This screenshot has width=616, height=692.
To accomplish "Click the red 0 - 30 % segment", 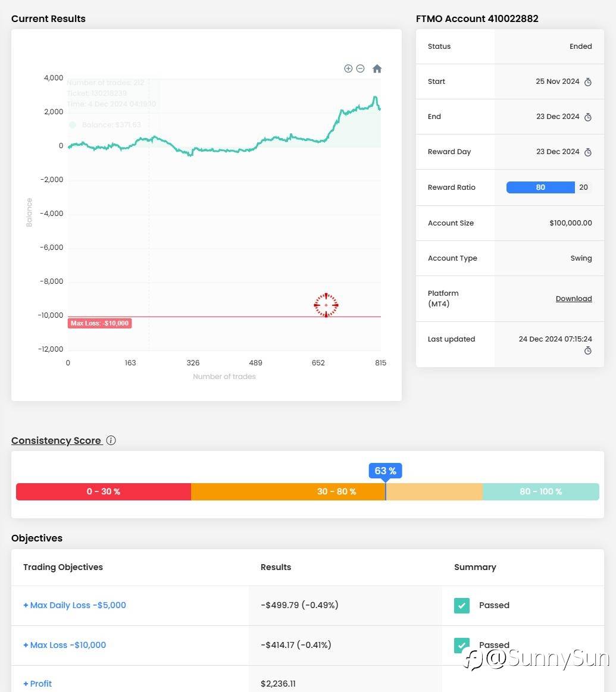I will 104,491.
